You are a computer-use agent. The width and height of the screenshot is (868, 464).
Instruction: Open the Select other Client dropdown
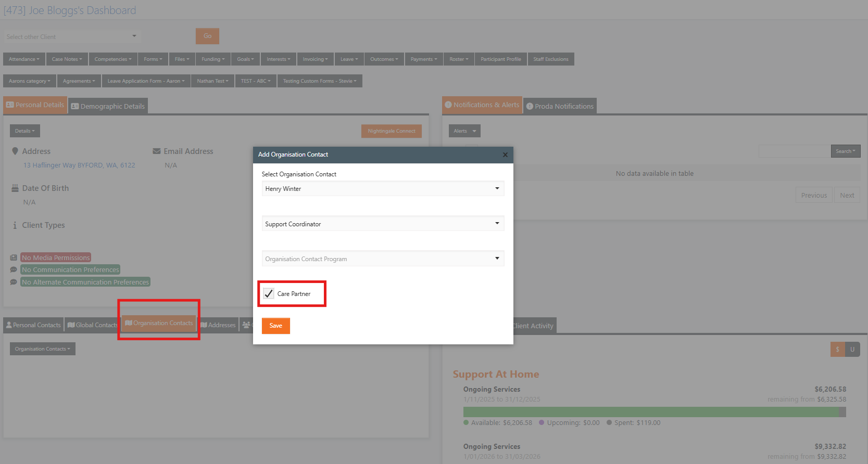click(x=72, y=36)
